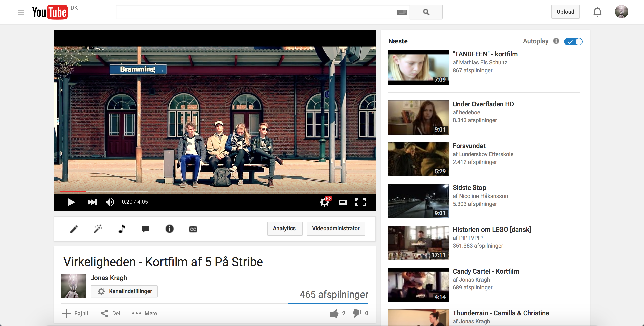Mute the video with speaker icon
Viewport: 644px width, 326px height.
(110, 202)
